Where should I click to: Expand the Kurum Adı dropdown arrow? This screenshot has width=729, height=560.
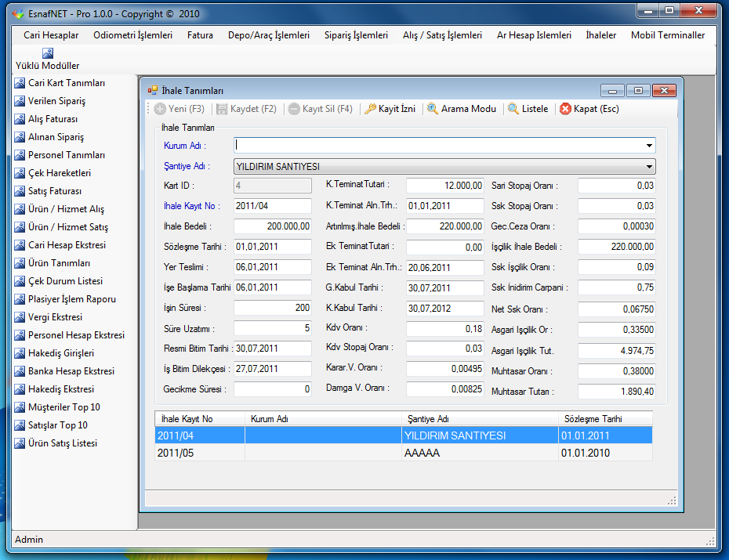click(649, 146)
